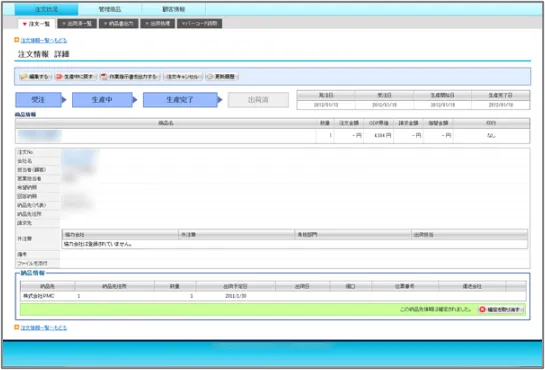The height and width of the screenshot is (370, 545).
Task: Select the 生産完了 status step
Action: point(180,100)
